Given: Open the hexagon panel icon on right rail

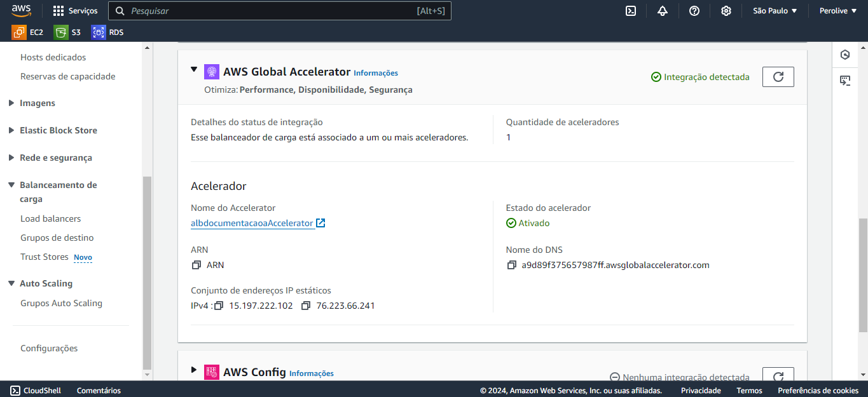Looking at the screenshot, I should [845, 55].
